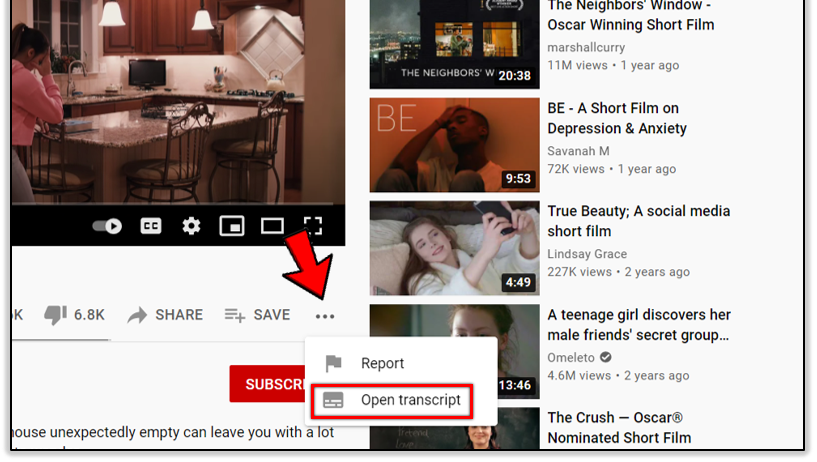Viewport: 817px width, 462px height.
Task: Click '4.6M views • 2 years ago' text
Action: click(x=618, y=376)
